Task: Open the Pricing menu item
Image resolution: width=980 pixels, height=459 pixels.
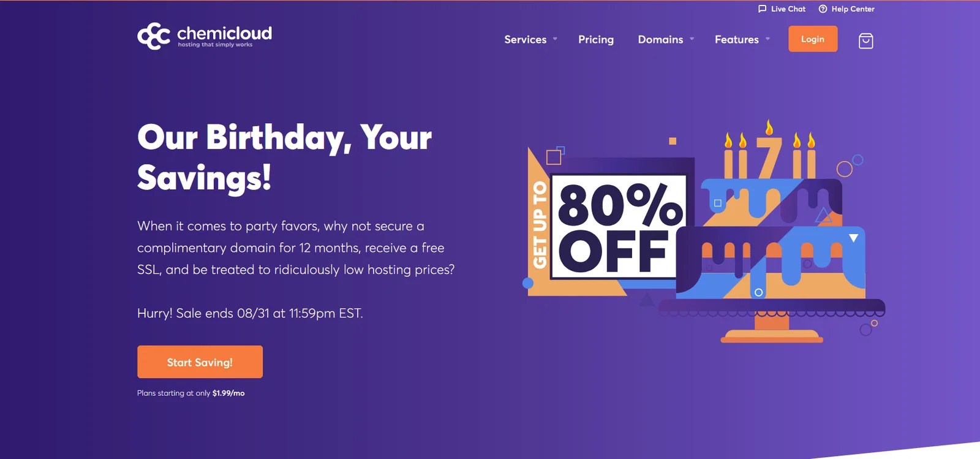Action: 596,39
